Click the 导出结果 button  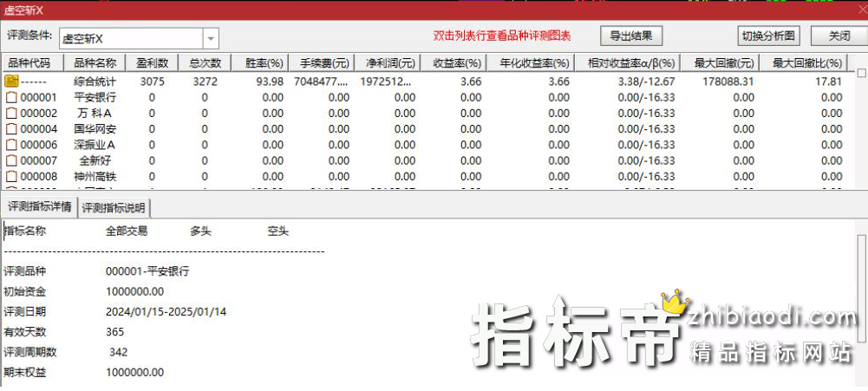(631, 36)
